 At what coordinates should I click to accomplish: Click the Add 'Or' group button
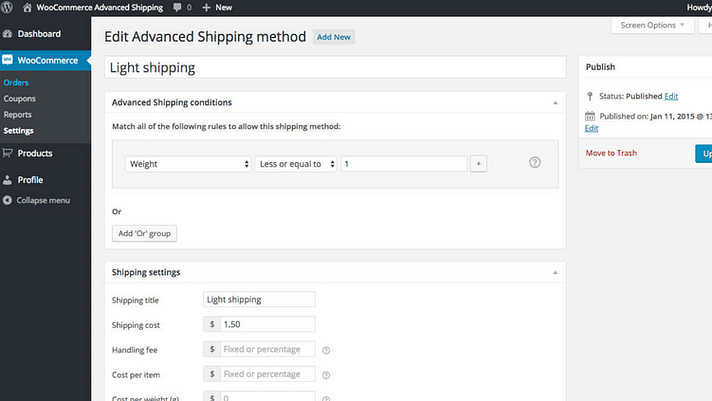(x=144, y=233)
